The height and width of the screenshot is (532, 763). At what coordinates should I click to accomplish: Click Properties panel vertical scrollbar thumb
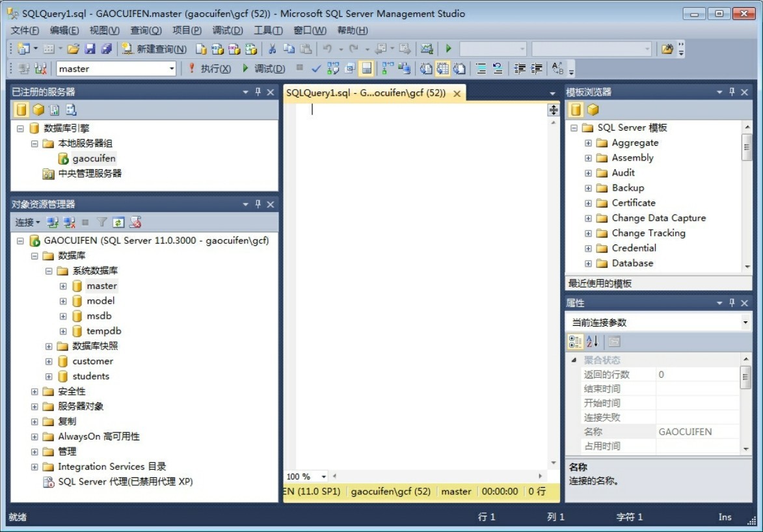coord(745,378)
